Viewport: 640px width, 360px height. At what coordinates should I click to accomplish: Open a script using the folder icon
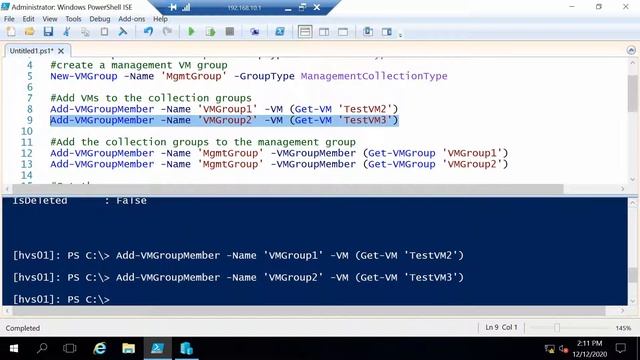tap(29, 32)
